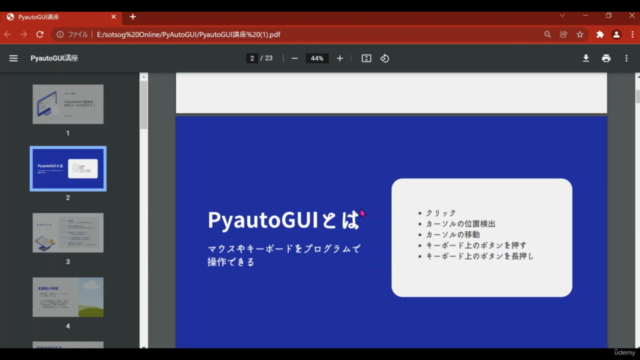Close the PyautoGUI講座 tab

113,17
